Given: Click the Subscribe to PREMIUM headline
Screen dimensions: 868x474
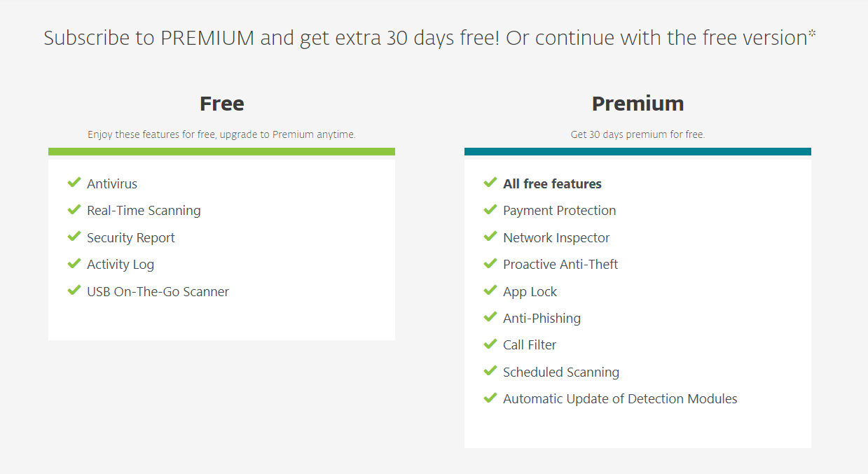Looking at the screenshot, I should pos(430,38).
